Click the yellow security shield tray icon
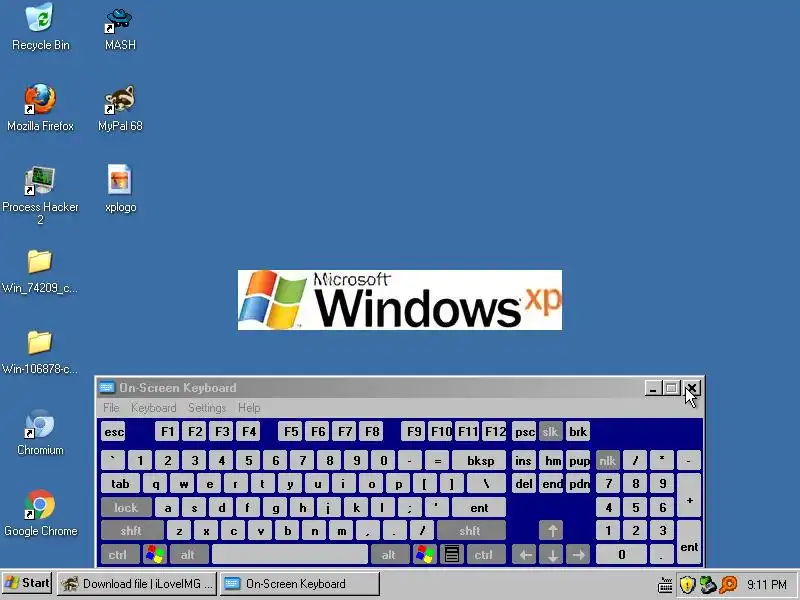 687,585
